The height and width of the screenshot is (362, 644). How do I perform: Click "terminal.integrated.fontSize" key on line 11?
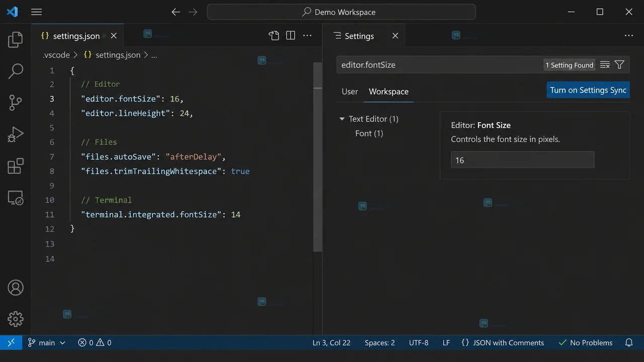pyautogui.click(x=151, y=214)
